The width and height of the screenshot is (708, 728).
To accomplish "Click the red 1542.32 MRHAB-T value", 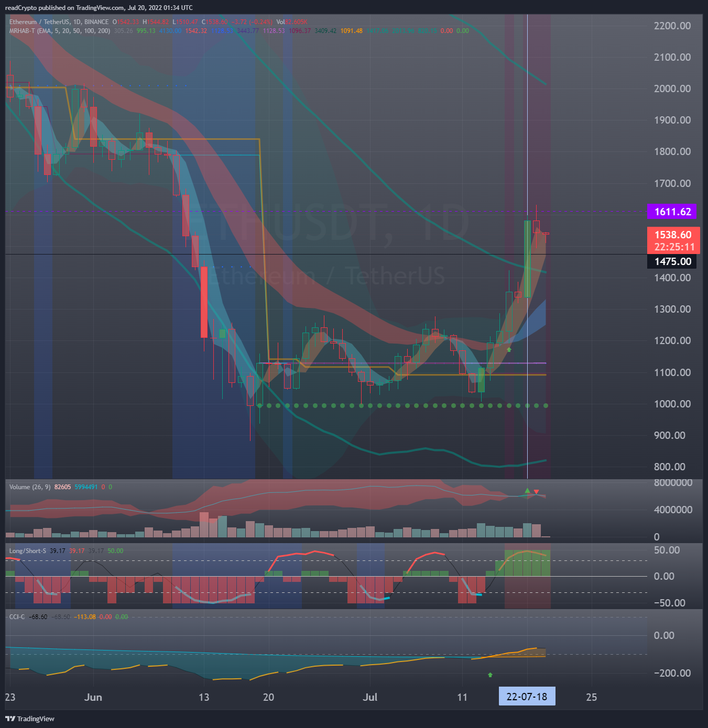I will (x=196, y=31).
